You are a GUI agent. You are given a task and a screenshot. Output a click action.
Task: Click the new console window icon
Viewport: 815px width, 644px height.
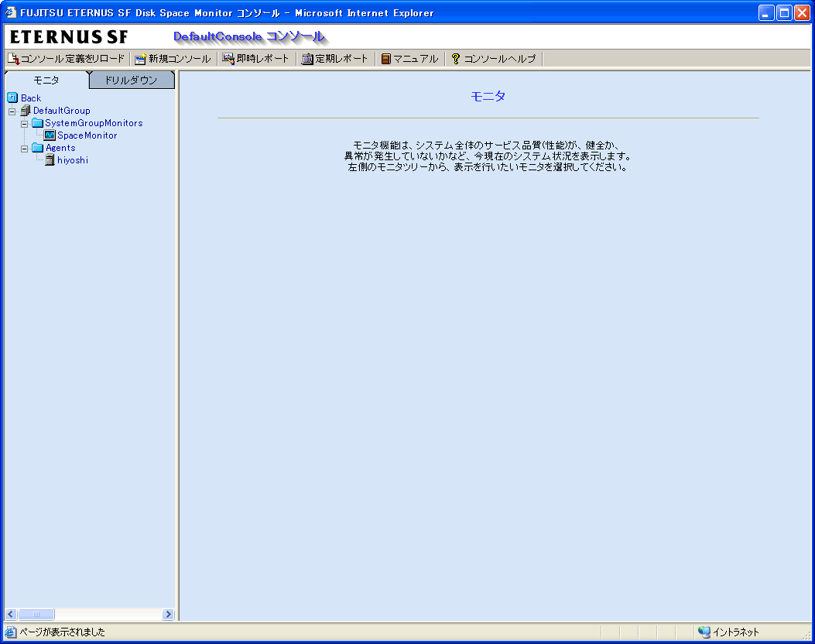(x=140, y=60)
